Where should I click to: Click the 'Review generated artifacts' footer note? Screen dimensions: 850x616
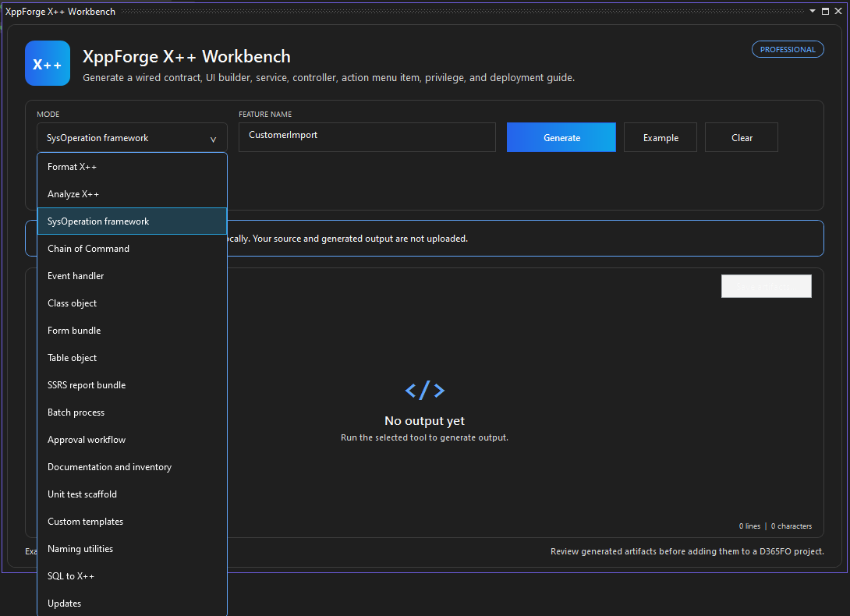(687, 551)
